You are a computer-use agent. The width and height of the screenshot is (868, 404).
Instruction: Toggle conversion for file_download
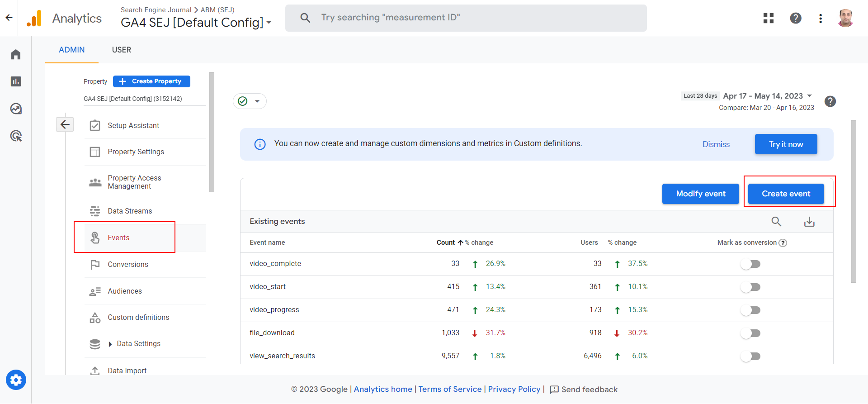tap(750, 333)
